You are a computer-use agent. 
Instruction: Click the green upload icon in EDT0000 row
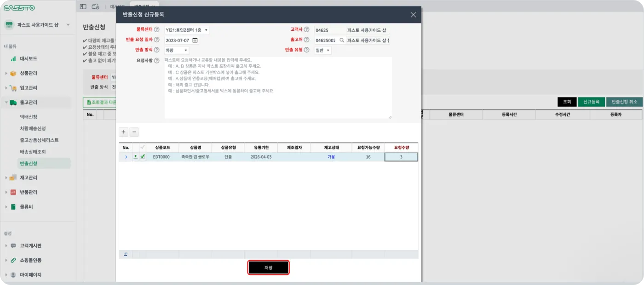pos(136,157)
